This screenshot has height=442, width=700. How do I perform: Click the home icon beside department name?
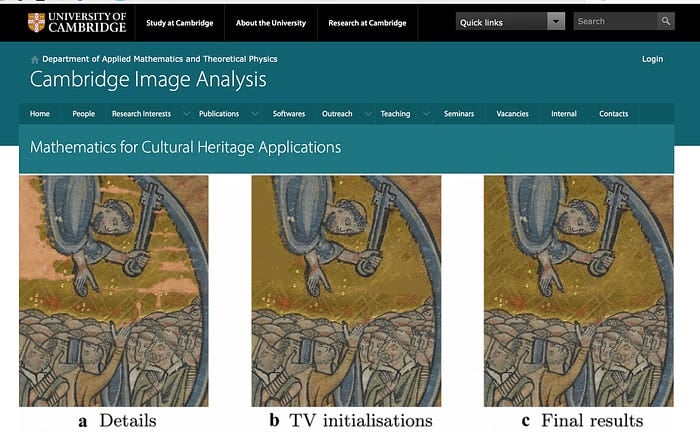pos(34,59)
